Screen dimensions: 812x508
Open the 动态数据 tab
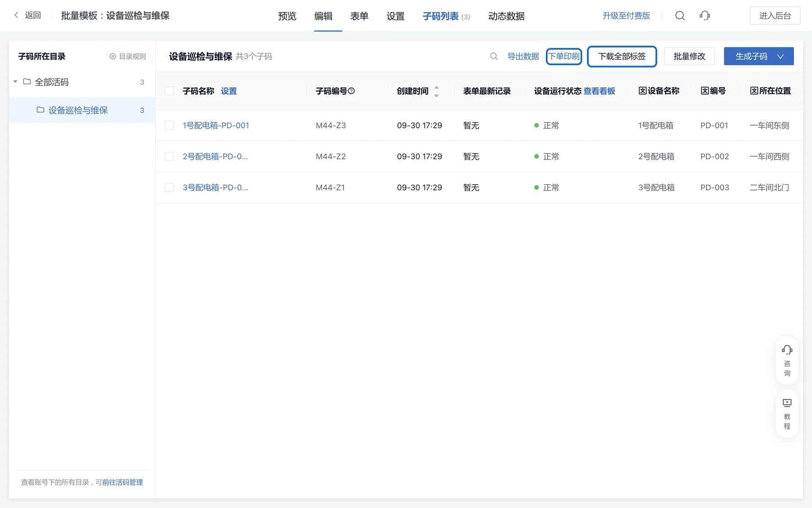[x=507, y=16]
